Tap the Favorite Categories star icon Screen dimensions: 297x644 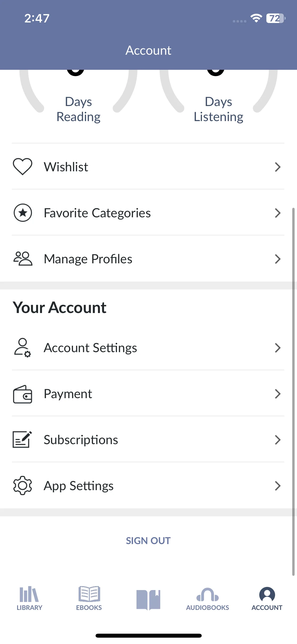point(23,213)
